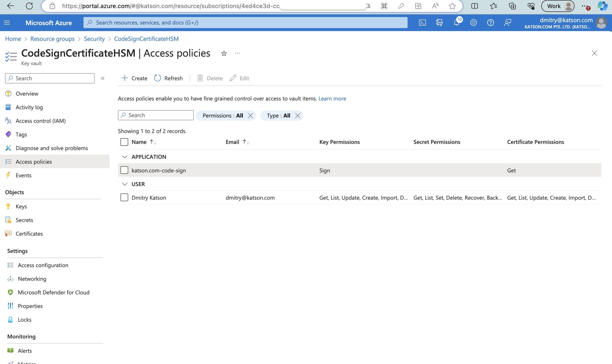Screen dimensions: 612x364
Task: Click the Learn more link
Action: (332, 98)
